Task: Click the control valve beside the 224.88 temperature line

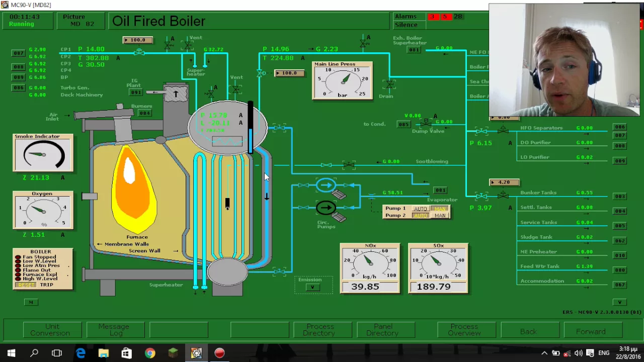Action: 261,73
